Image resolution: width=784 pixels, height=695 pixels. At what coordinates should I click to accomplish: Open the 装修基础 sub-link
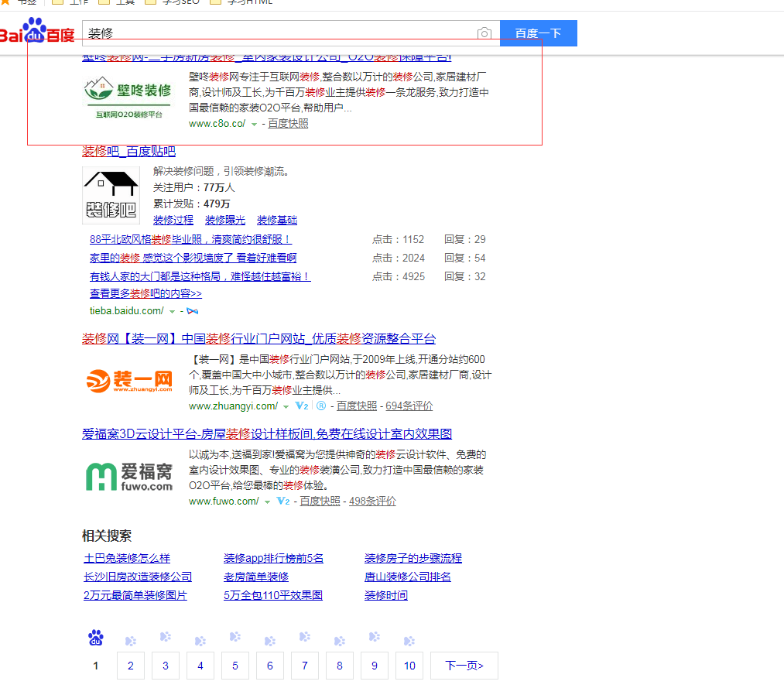(x=276, y=220)
